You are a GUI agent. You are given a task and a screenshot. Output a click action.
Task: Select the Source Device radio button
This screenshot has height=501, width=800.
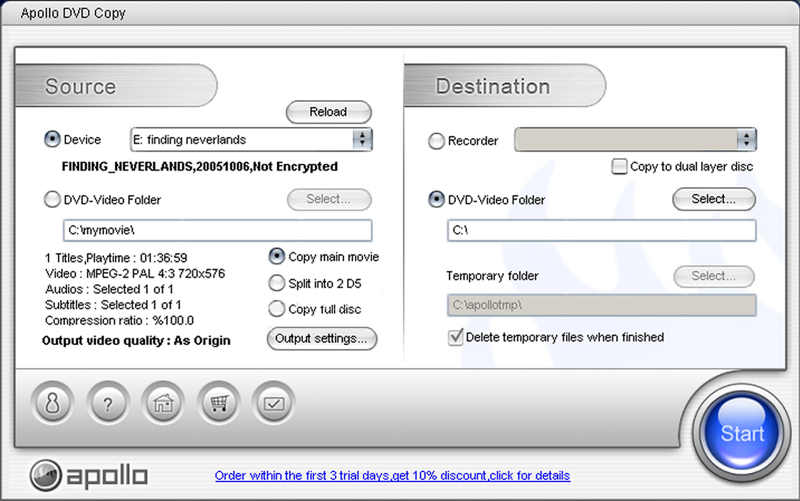tap(52, 139)
